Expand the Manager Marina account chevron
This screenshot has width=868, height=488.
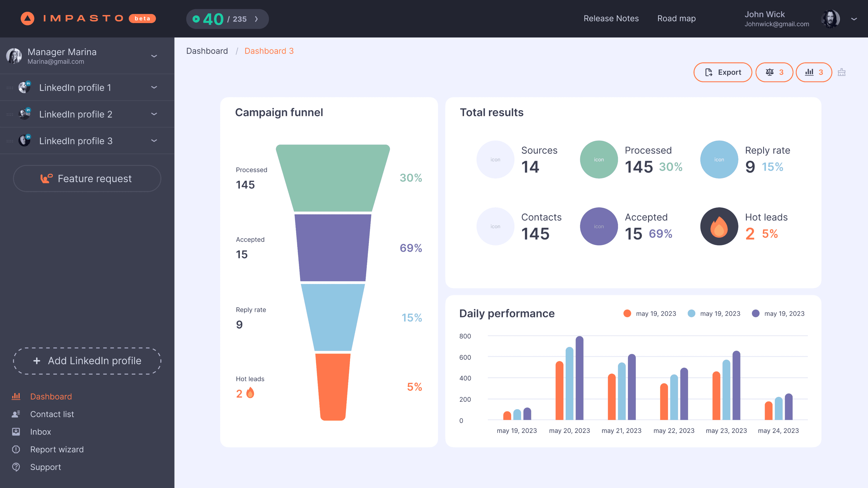(154, 56)
